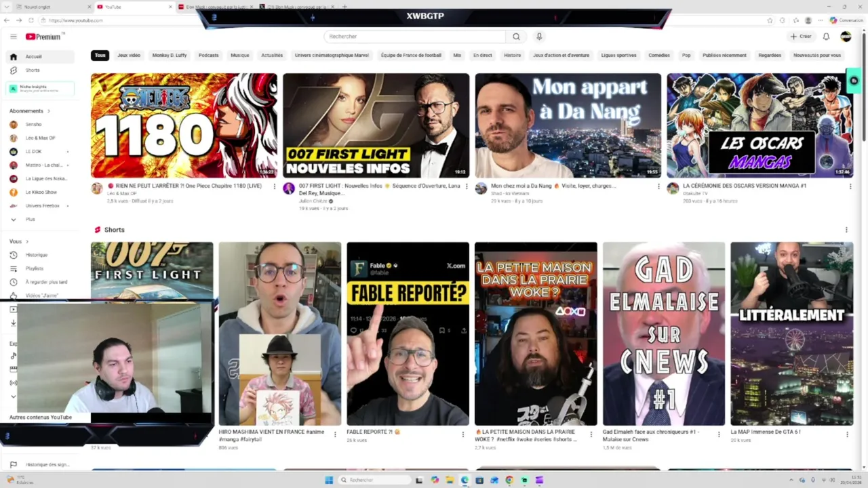Viewport: 868px width, 488px height.
Task: Expand Vous section chevron
Action: click(x=27, y=241)
